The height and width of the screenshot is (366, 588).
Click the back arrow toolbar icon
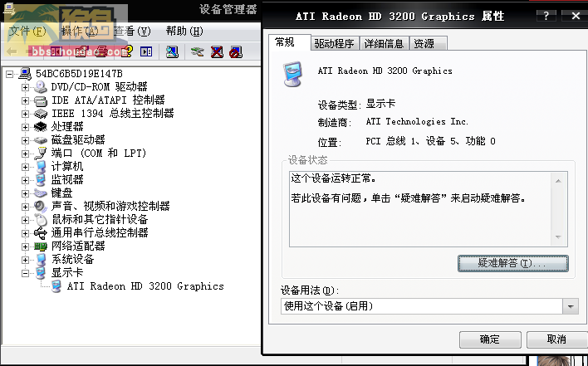(12, 51)
